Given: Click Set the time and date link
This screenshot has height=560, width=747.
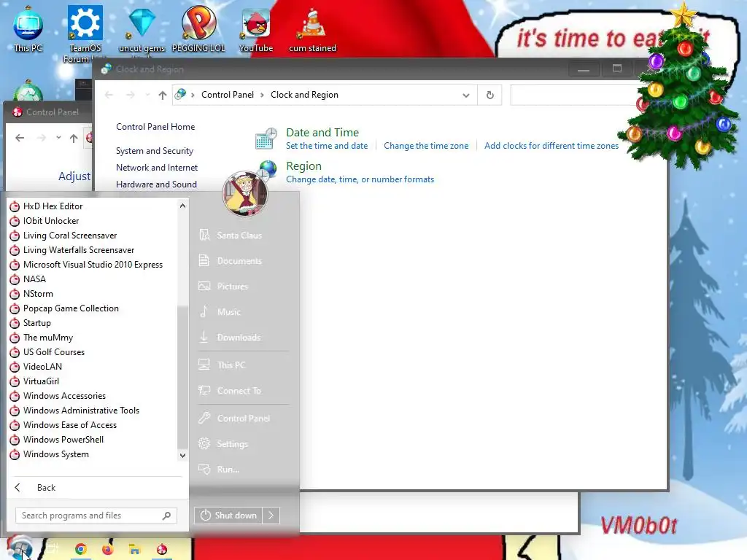Looking at the screenshot, I should click(327, 146).
